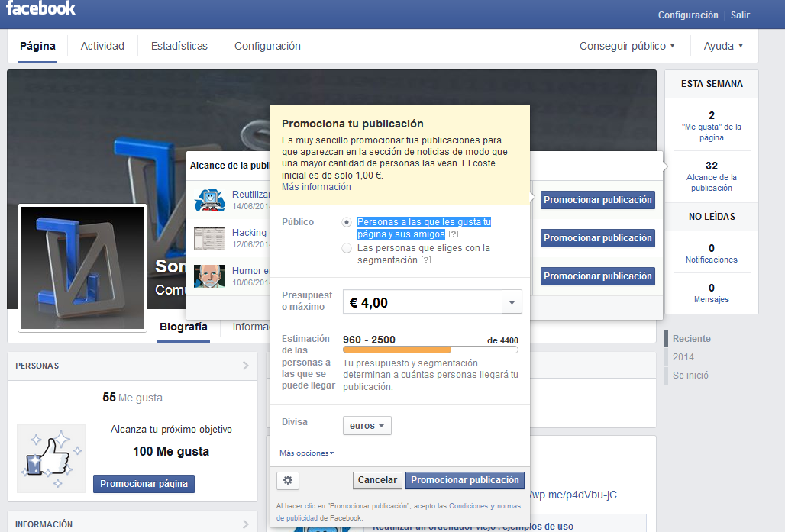Image resolution: width=785 pixels, height=532 pixels.
Task: Click the '100 Me gusta' goal text
Action: point(171,451)
